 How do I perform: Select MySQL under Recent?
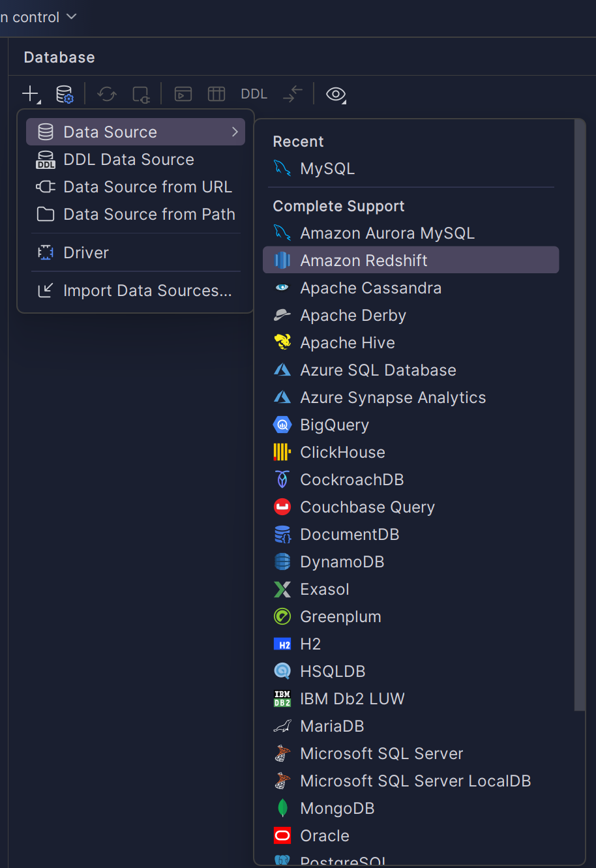pyautogui.click(x=411, y=168)
